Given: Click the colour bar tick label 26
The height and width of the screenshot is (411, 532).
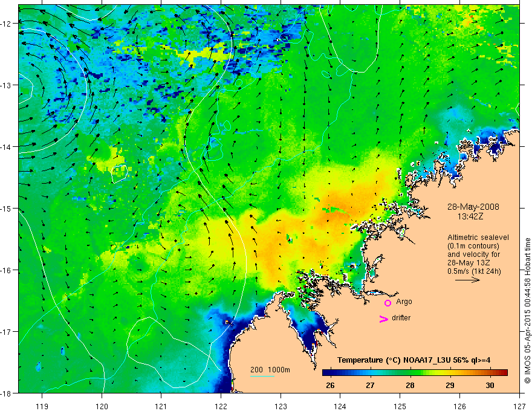Looking at the screenshot, I should click(x=330, y=385).
